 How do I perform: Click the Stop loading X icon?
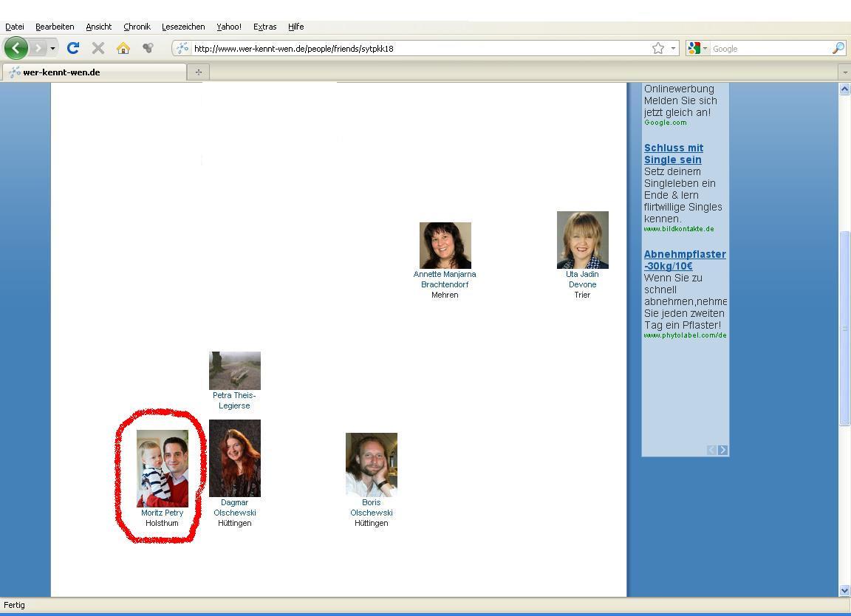click(98, 48)
